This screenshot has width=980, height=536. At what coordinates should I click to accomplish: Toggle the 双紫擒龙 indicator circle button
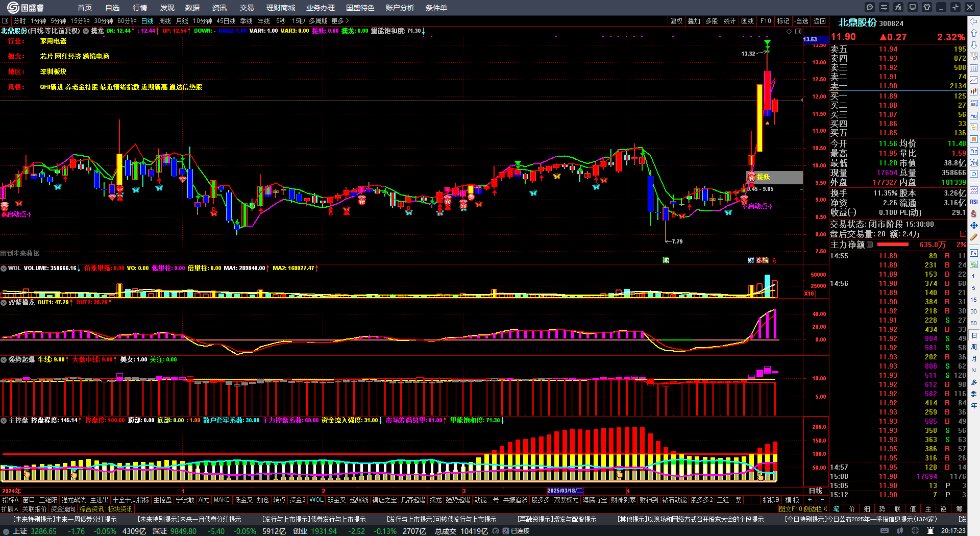click(x=4, y=302)
